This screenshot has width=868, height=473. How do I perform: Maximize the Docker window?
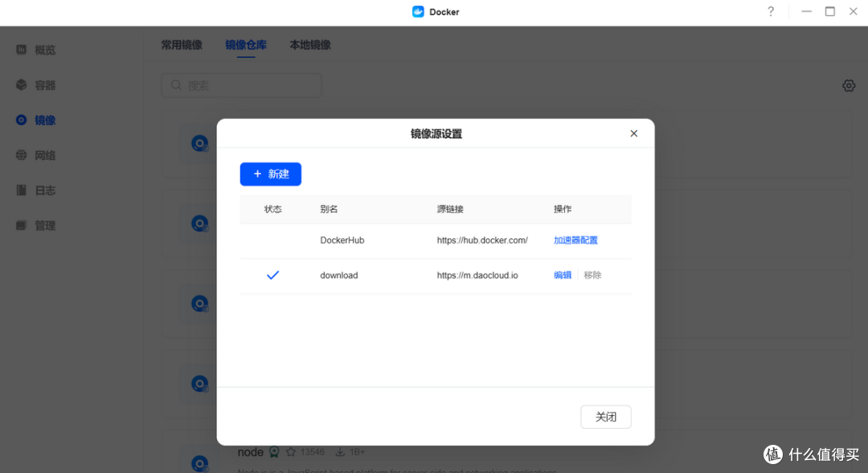(829, 11)
